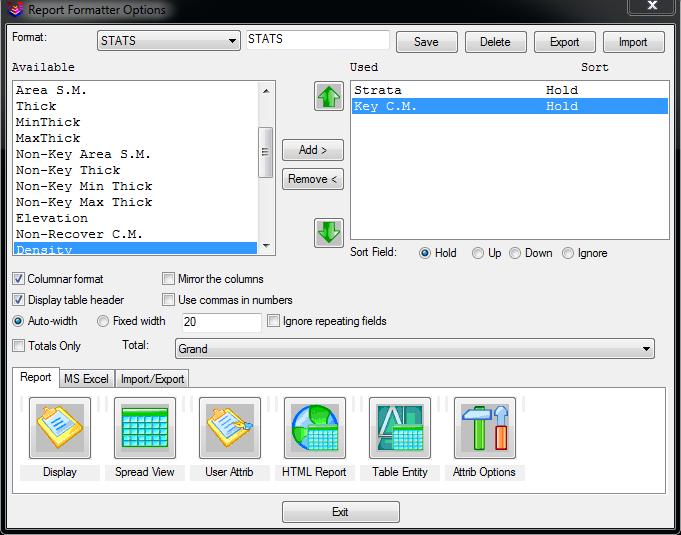Open the Total Grand dropdown
This screenshot has width=681, height=535.
point(415,349)
